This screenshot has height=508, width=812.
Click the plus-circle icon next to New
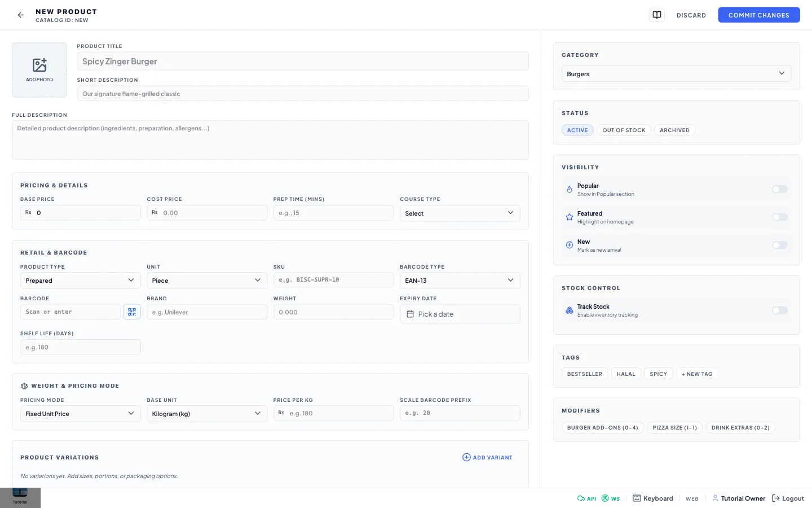[x=570, y=245]
